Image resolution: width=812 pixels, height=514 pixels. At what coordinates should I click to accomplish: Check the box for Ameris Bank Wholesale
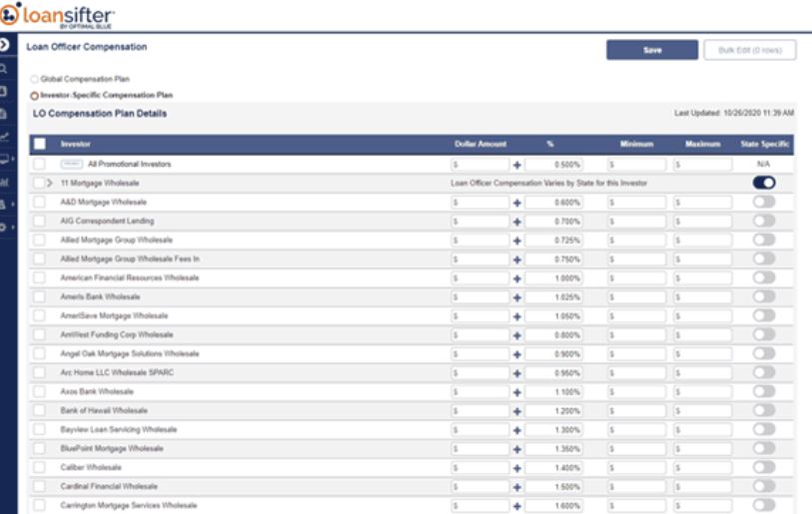coord(39,296)
